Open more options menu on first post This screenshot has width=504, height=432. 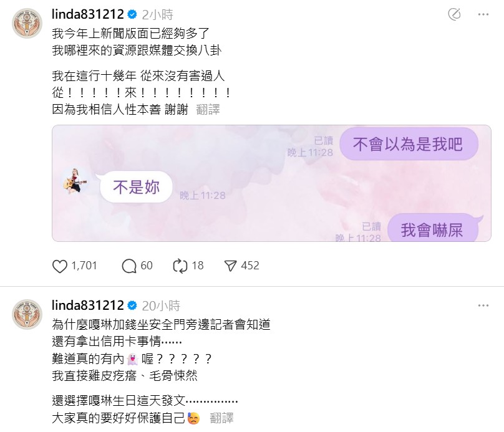pos(483,14)
